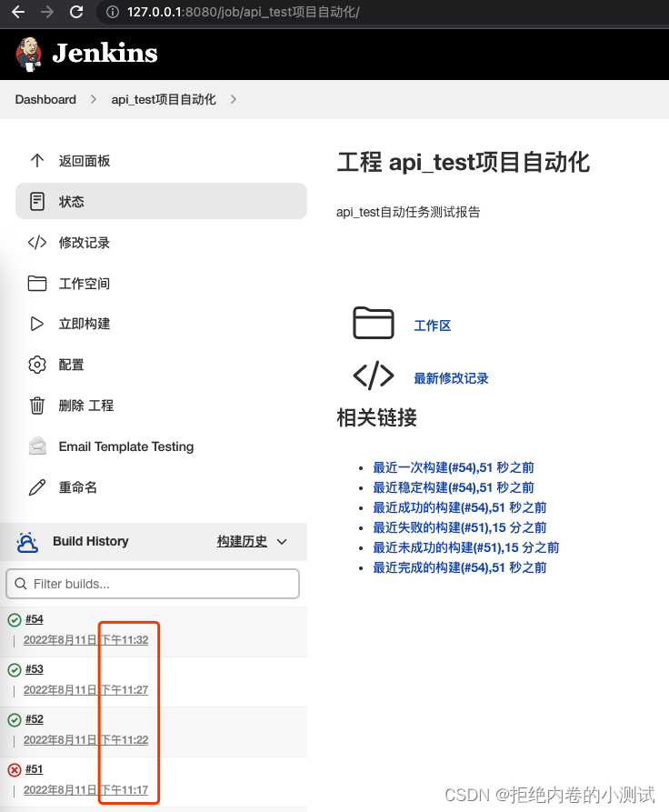669x812 pixels.
Task: Click the folder icon next to 工作空间
Action: coord(36,284)
